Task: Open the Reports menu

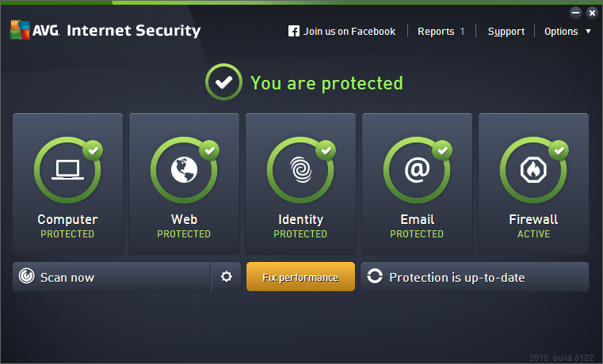Action: pos(441,32)
